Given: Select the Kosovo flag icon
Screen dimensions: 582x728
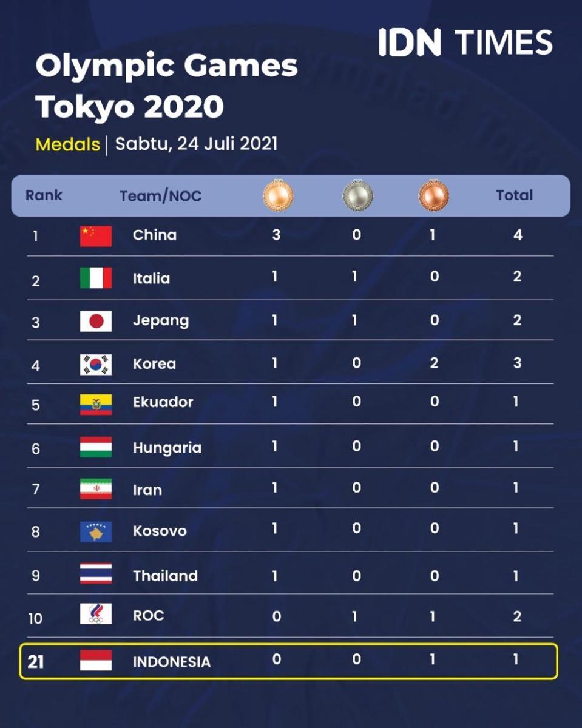Looking at the screenshot, I should tap(96, 531).
